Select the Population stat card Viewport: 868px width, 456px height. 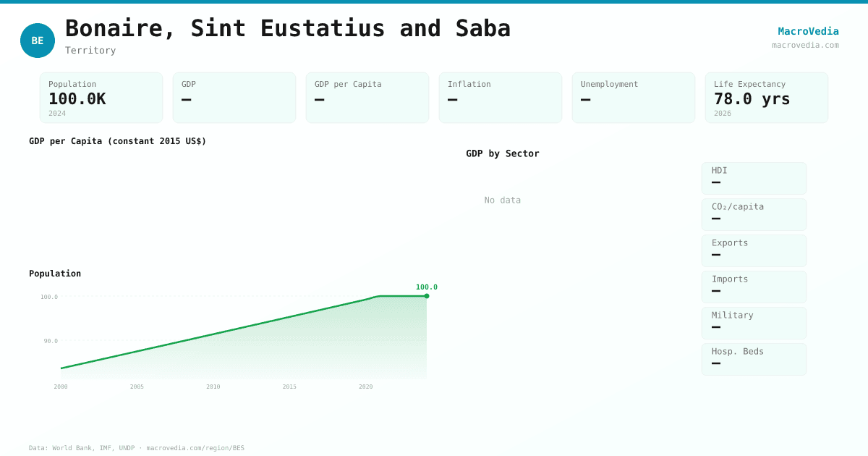pyautogui.click(x=101, y=98)
